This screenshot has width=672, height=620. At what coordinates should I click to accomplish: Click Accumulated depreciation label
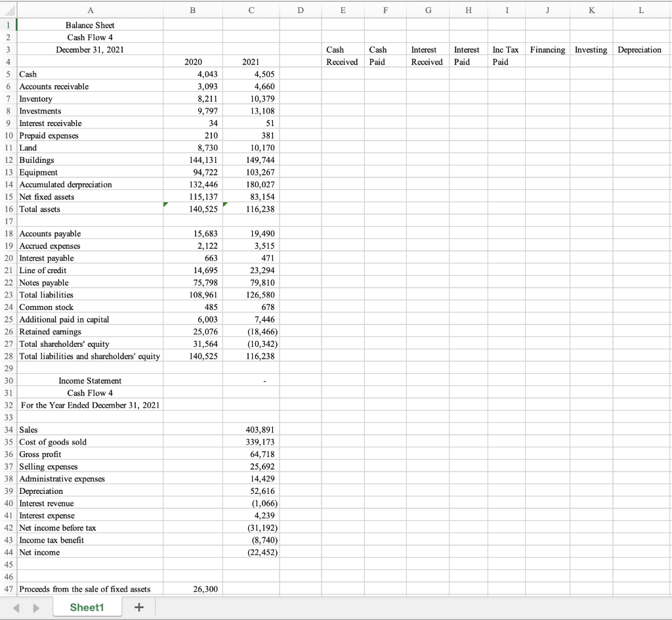(x=66, y=185)
